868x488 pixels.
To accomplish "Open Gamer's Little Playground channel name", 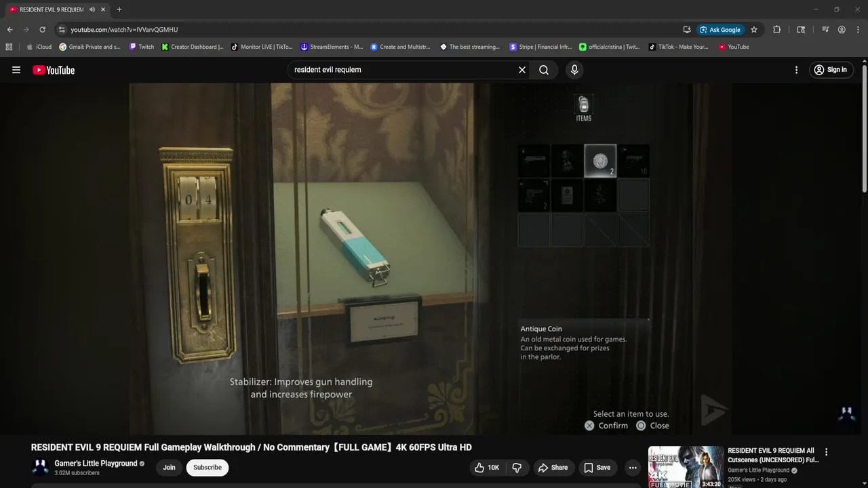I will pyautogui.click(x=96, y=464).
